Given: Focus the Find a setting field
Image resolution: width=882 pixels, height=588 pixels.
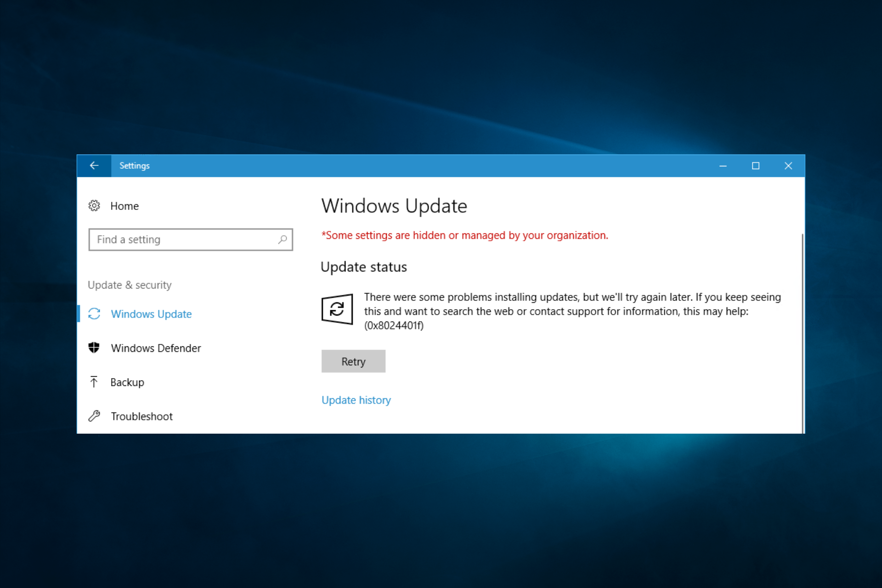Looking at the screenshot, I should [191, 239].
